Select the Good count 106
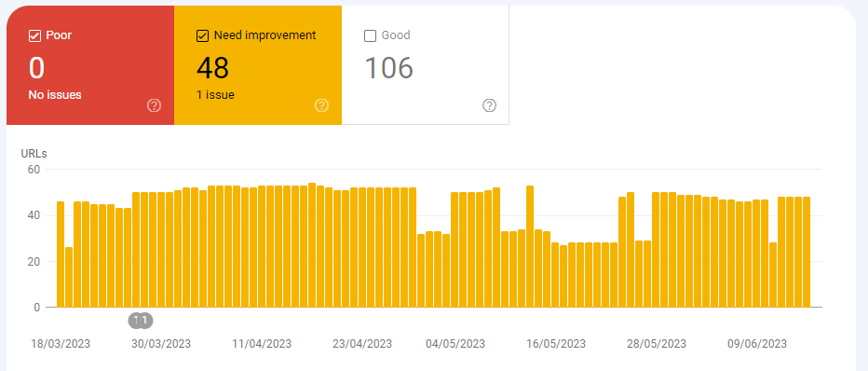The height and width of the screenshot is (371, 868). click(x=388, y=68)
